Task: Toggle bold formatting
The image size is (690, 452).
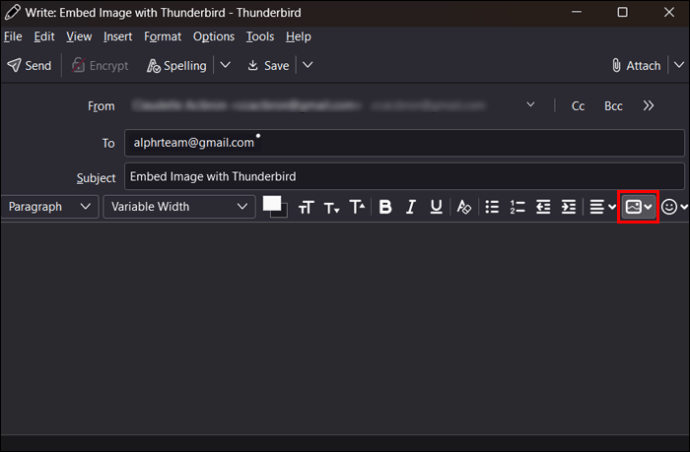Action: (385, 207)
